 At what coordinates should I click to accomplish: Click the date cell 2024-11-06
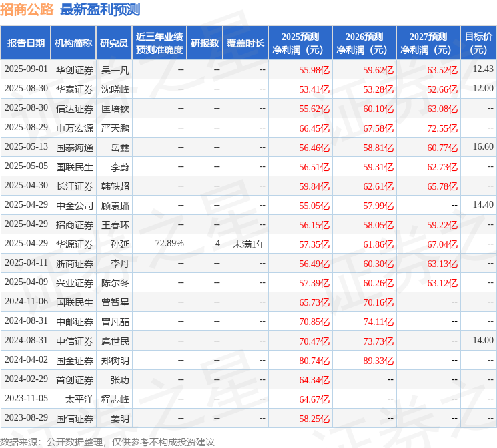pos(26,301)
